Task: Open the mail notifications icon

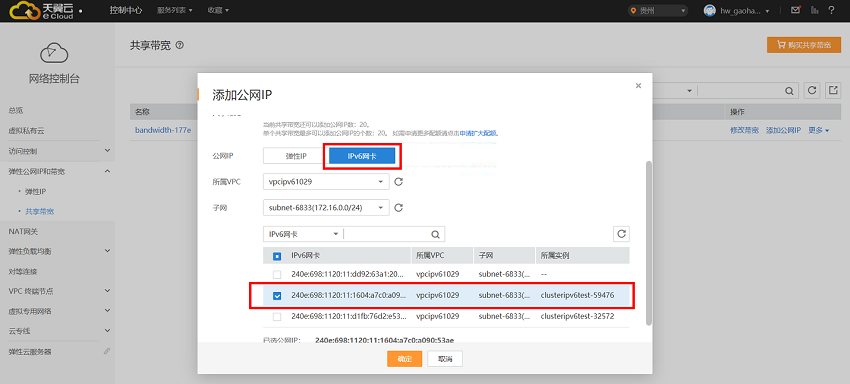Action: [795, 10]
